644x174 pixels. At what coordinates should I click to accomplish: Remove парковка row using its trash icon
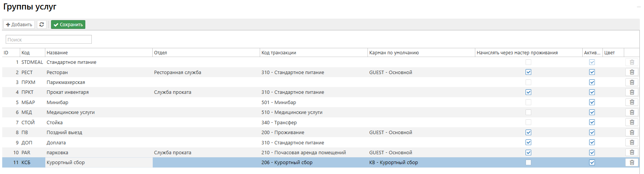632,152
